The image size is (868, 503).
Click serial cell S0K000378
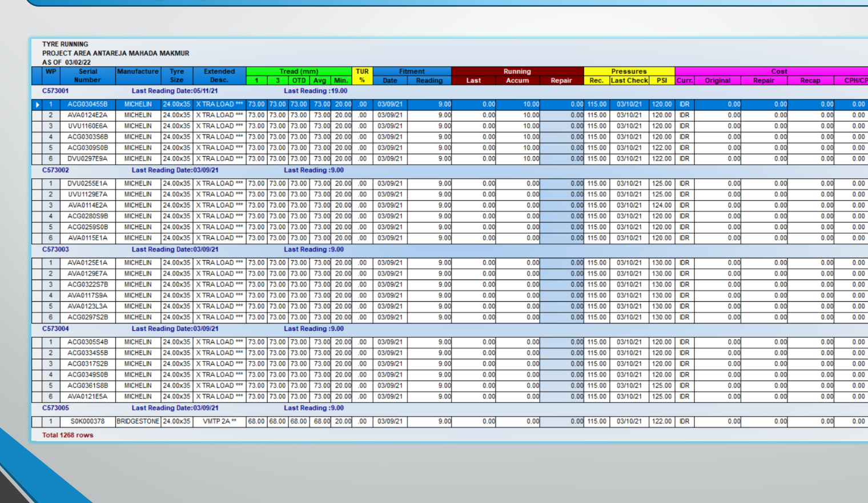pos(87,422)
